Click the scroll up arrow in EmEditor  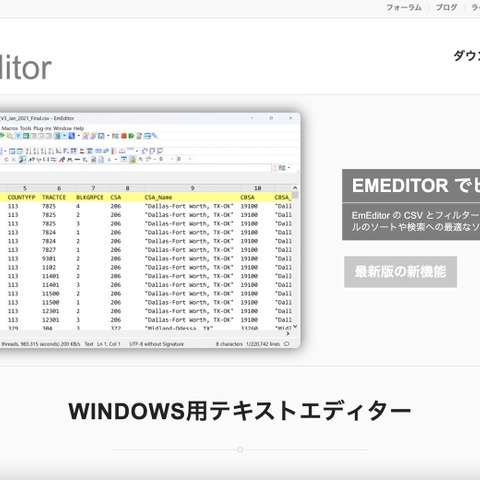(295, 188)
